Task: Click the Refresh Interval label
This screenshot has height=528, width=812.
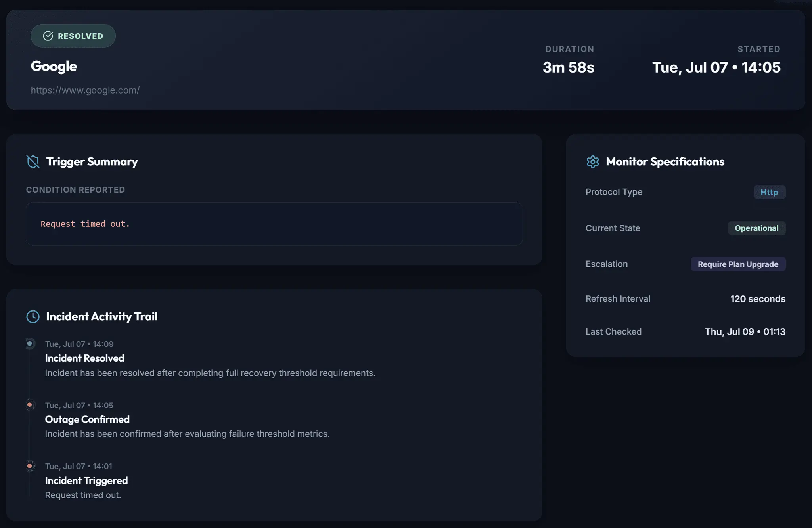Action: [x=618, y=299]
